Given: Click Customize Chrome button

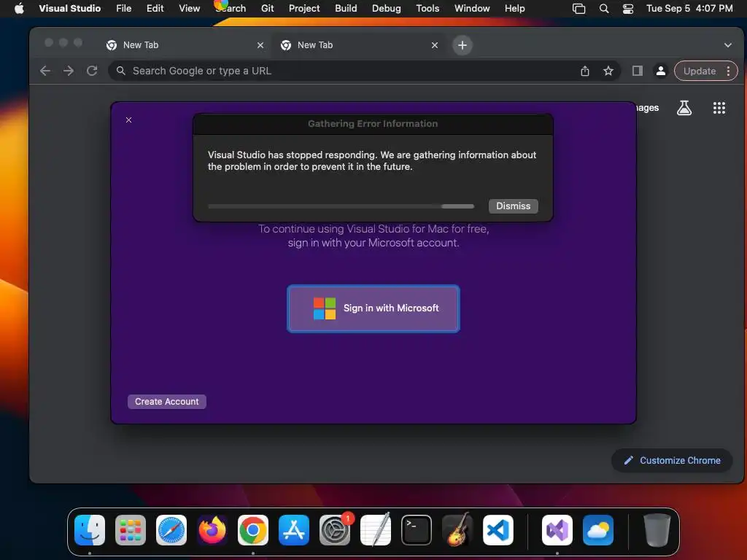Looking at the screenshot, I should click(672, 461).
